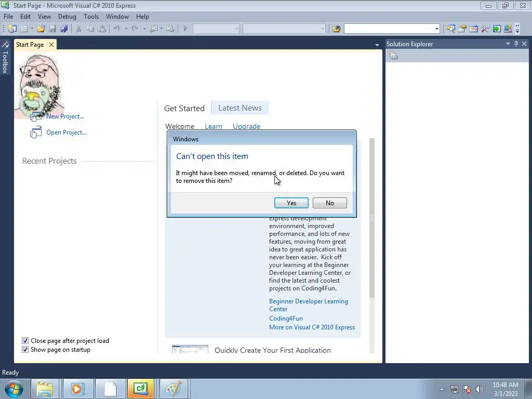Click the Redo arrow toolbar icon
Image resolution: width=532 pixels, height=399 pixels.
pyautogui.click(x=135, y=29)
